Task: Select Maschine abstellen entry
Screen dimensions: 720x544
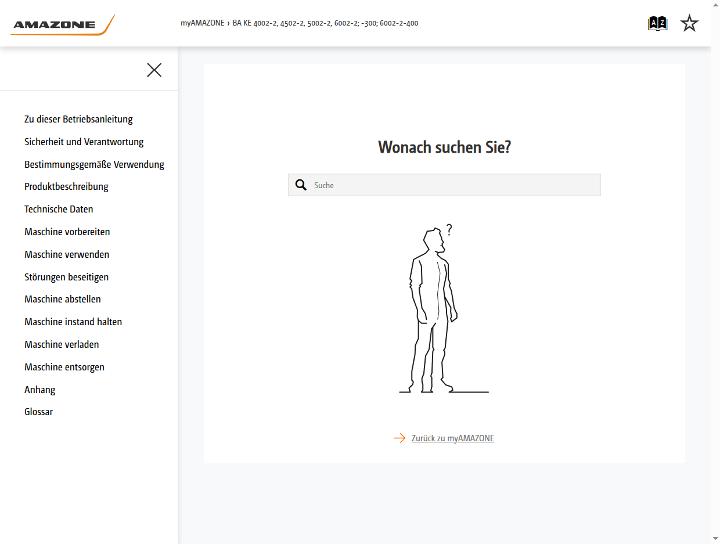Action: [62, 299]
